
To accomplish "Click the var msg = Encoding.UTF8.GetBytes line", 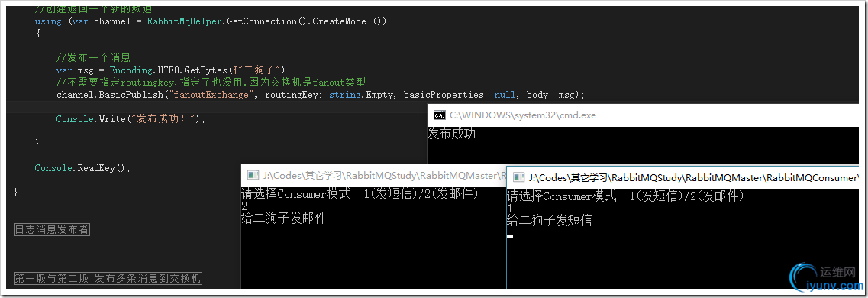I will tap(174, 70).
